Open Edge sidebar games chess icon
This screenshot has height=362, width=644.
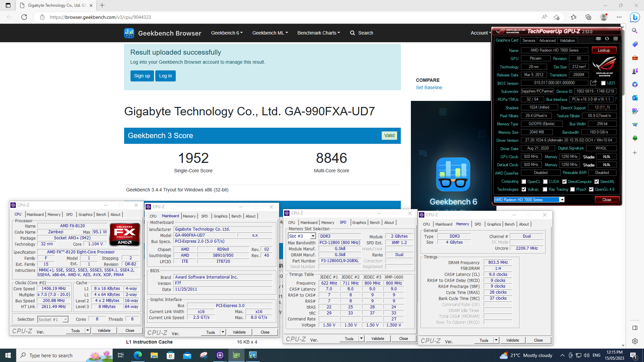click(x=635, y=71)
